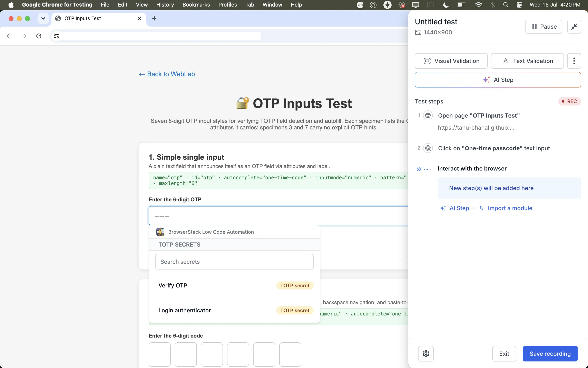The height and width of the screenshot is (368, 588).
Task: Add a Visual Validation step
Action: tap(451, 61)
